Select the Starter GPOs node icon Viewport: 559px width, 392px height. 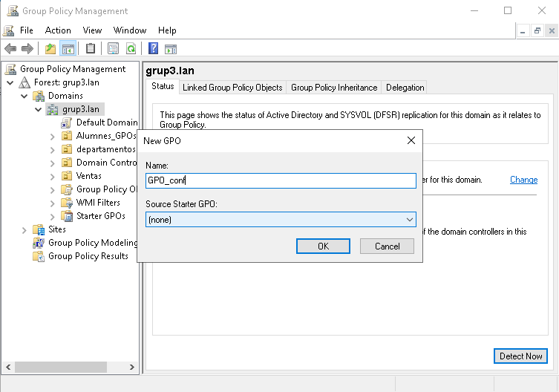tap(66, 216)
